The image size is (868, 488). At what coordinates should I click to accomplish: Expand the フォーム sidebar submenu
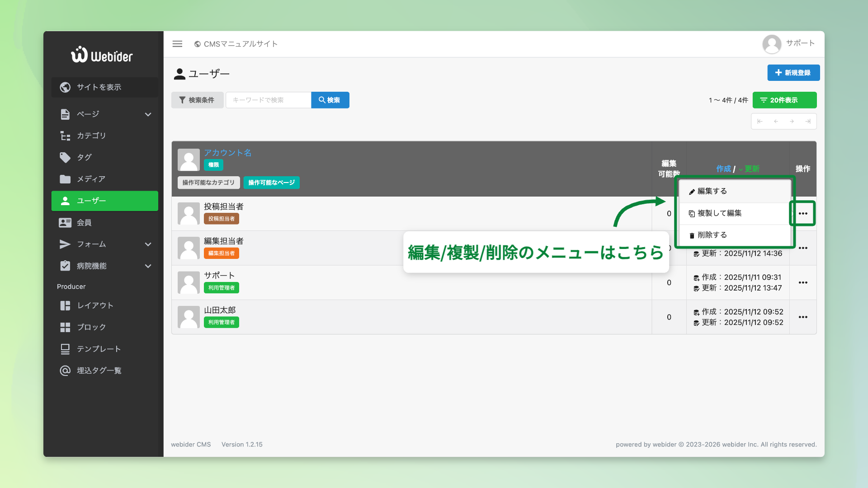coord(148,244)
